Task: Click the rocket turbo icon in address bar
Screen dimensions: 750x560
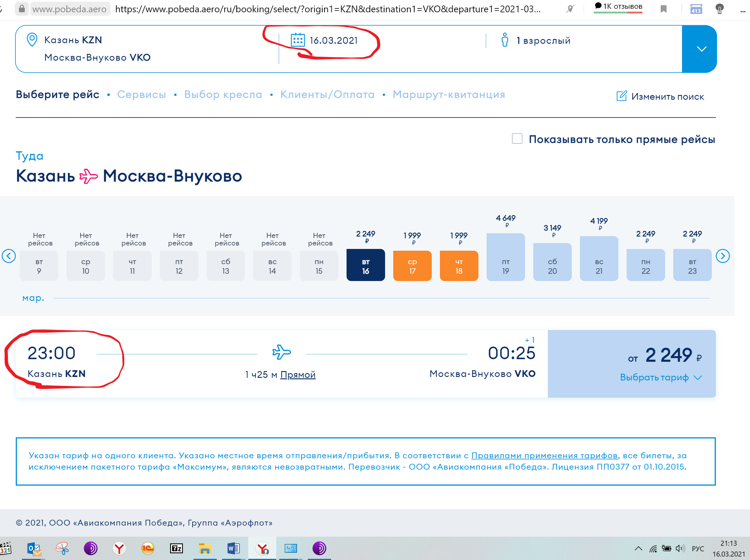Action: pyautogui.click(x=570, y=9)
